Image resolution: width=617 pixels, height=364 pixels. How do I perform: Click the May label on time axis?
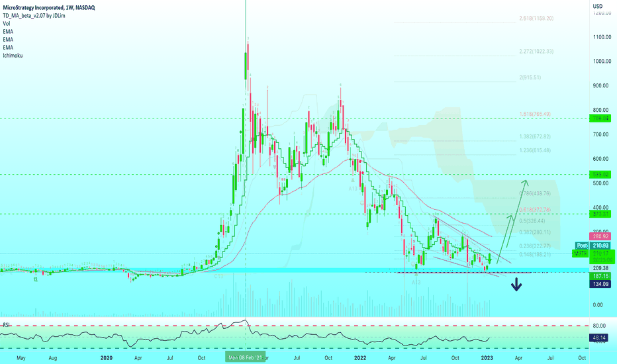pos(21,357)
